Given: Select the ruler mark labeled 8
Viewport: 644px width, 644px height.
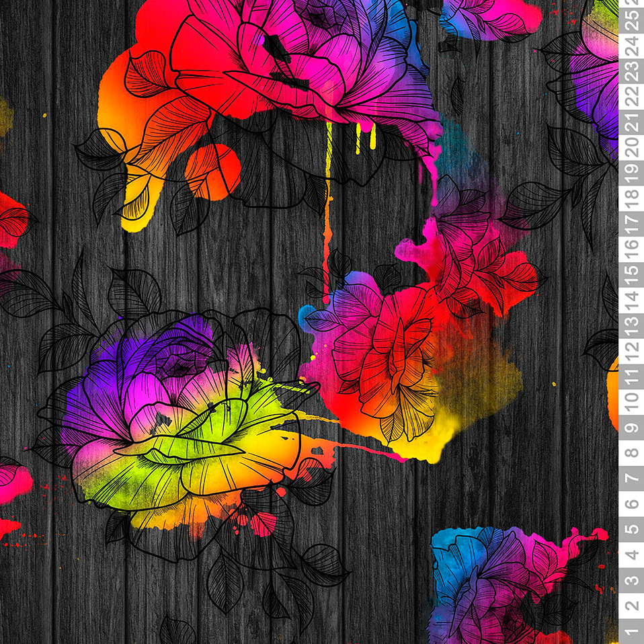Looking at the screenshot, I should [x=631, y=452].
